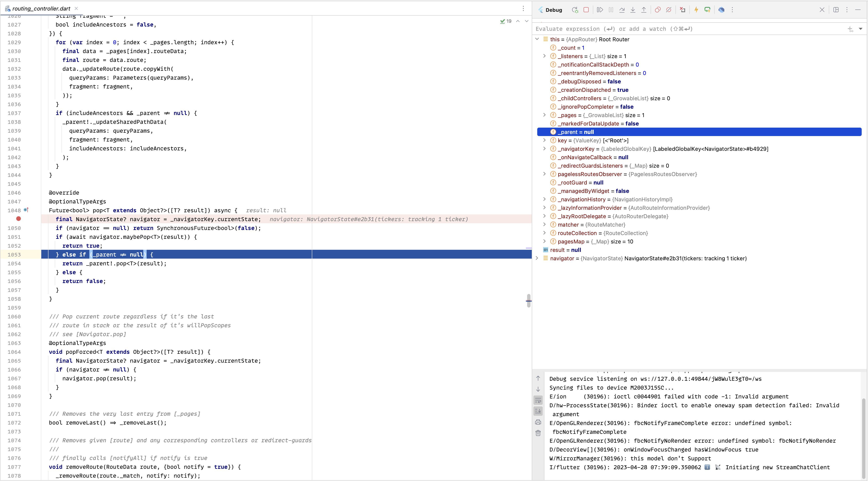Select the Step Out up-arrow icon
Viewport: 868px width, 481px height.
pos(644,10)
